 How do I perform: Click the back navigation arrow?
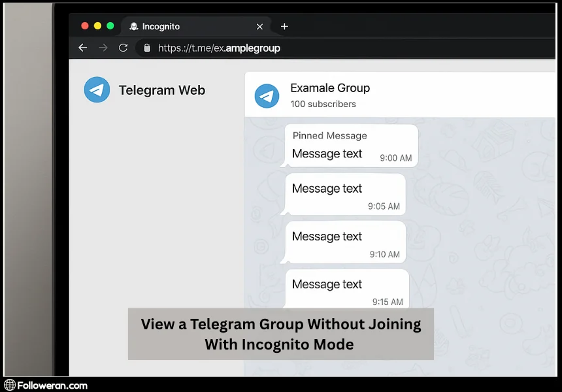(x=82, y=47)
